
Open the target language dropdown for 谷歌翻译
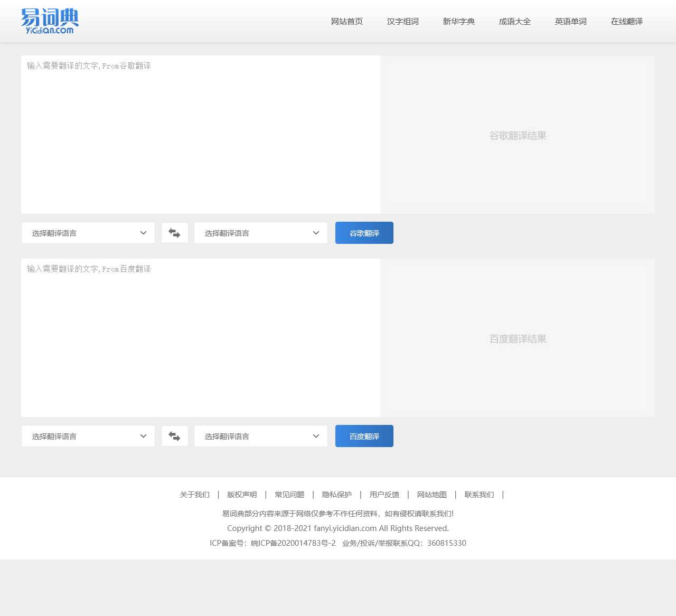tap(260, 233)
